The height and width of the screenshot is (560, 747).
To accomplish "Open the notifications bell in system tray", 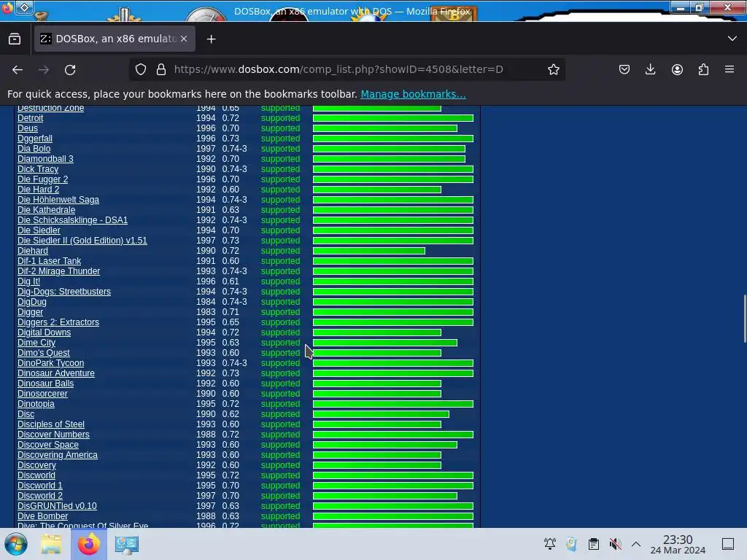I will [550, 544].
